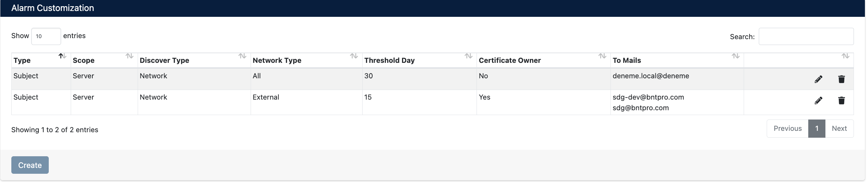868x182 pixels.
Task: Click sort arrows on actions column
Action: [x=845, y=56]
